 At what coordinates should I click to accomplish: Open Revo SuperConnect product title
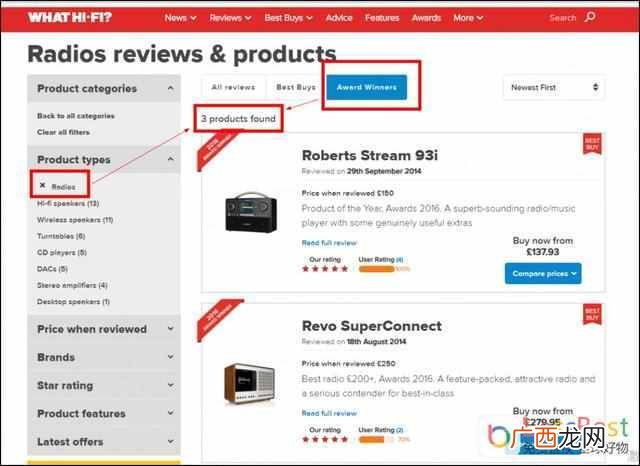click(371, 326)
